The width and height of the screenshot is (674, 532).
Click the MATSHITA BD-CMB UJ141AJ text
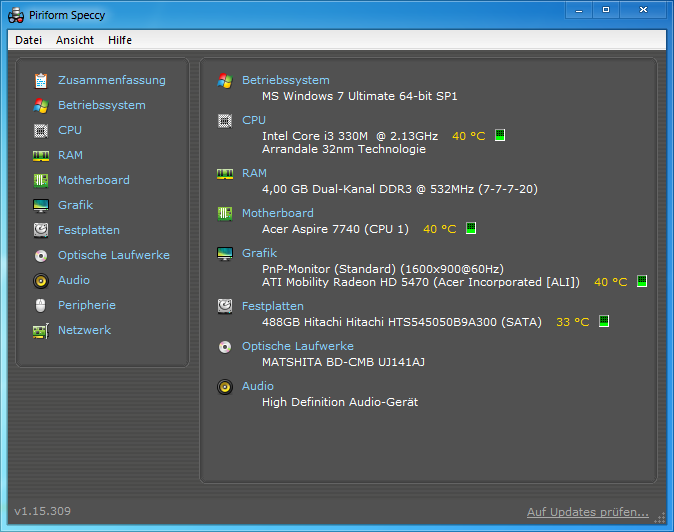click(343, 362)
